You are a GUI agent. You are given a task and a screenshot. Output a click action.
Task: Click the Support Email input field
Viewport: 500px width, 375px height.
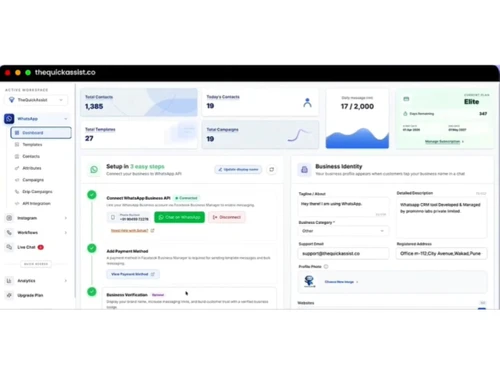pos(343,254)
